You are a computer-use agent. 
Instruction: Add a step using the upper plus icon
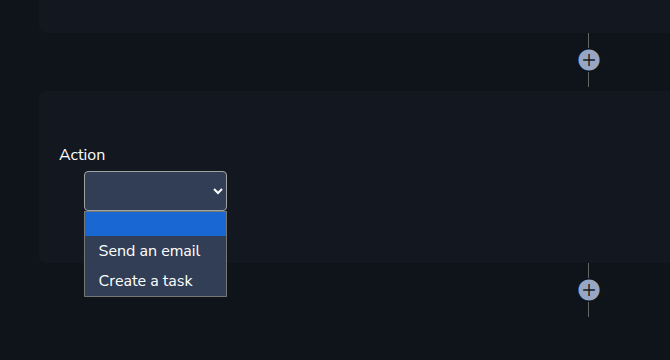[x=589, y=60]
